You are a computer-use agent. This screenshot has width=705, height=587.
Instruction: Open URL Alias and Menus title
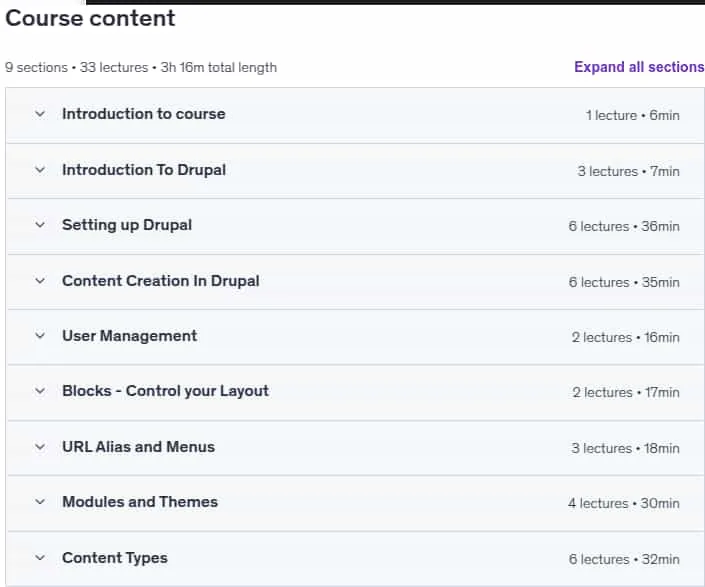[x=138, y=447]
